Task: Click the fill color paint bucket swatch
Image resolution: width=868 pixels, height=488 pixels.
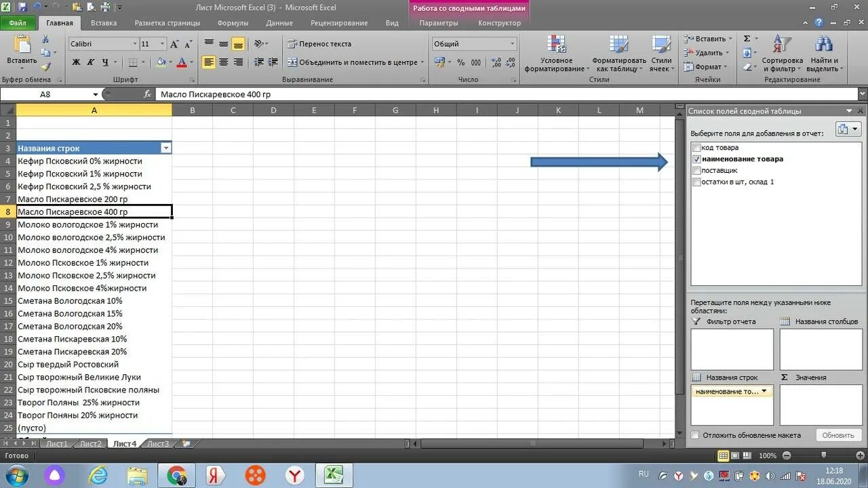Action: coord(161,62)
